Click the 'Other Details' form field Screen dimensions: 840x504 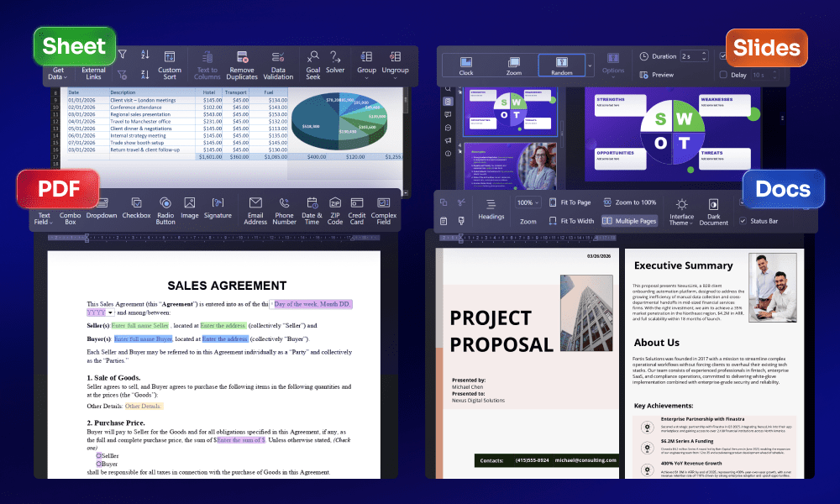click(144, 406)
